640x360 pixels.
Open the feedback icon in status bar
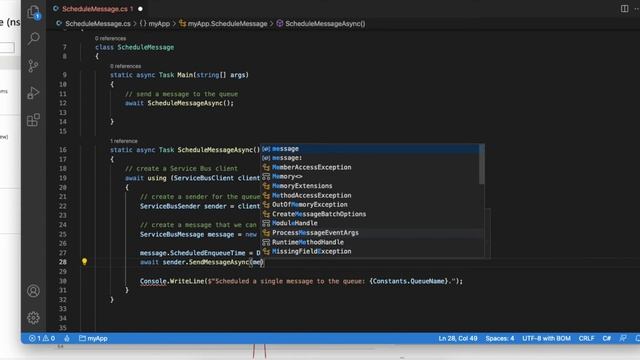pyautogui.click(x=623, y=338)
